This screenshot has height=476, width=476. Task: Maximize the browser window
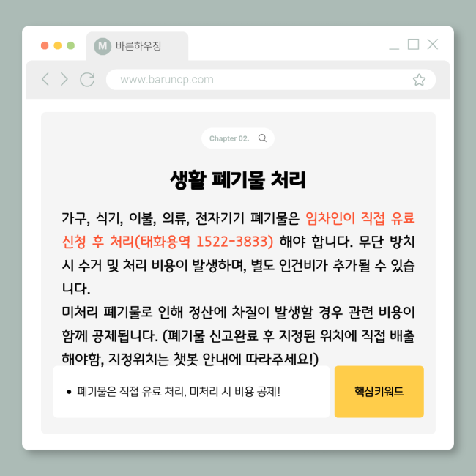(x=413, y=44)
